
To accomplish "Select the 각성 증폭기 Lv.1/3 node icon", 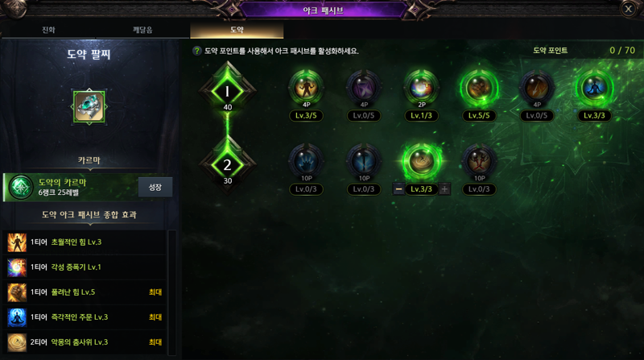I will click(421, 87).
